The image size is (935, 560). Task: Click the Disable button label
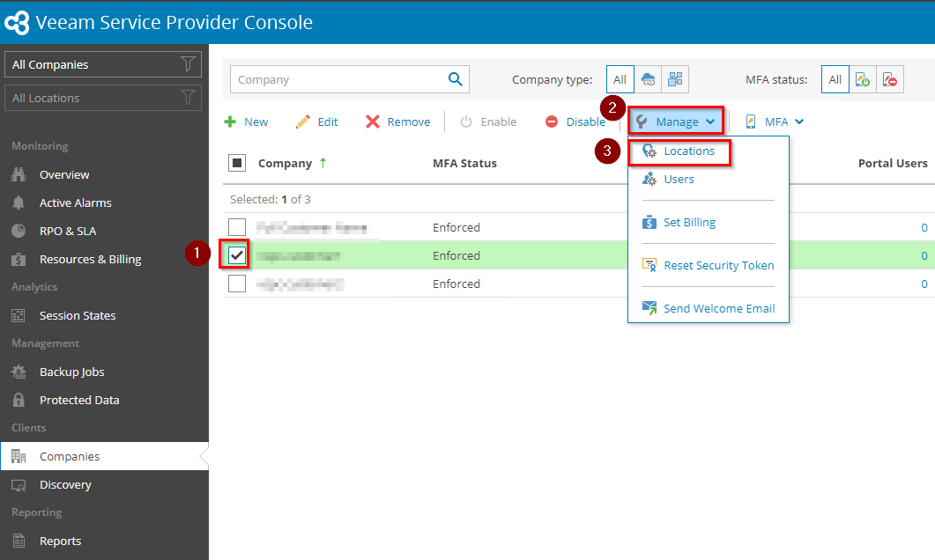[585, 122]
